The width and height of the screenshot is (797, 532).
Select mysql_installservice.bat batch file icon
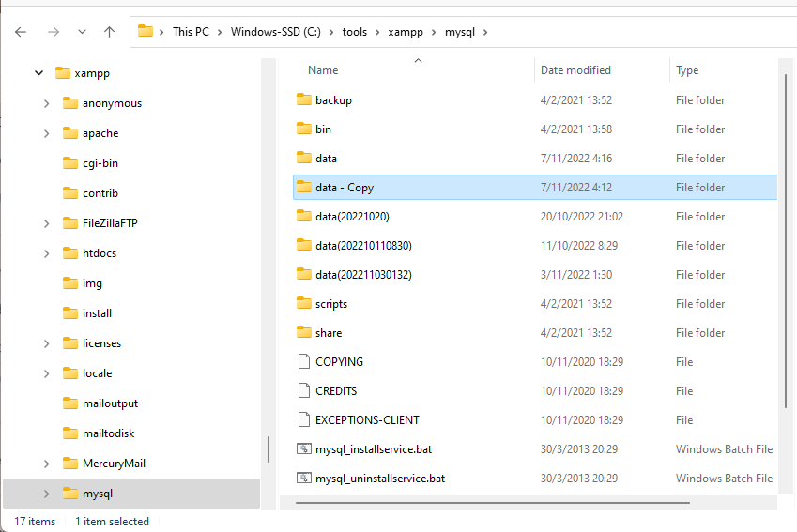[304, 448]
